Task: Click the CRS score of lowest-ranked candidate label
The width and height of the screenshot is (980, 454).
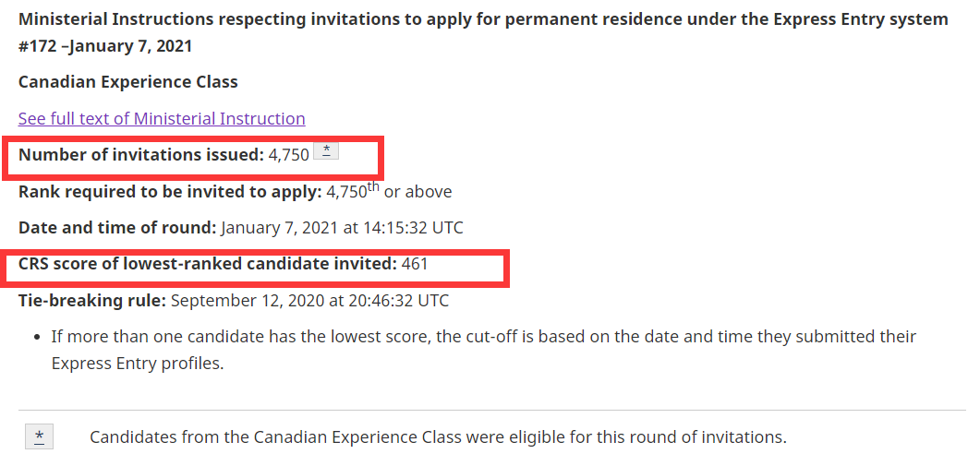Action: point(208,265)
